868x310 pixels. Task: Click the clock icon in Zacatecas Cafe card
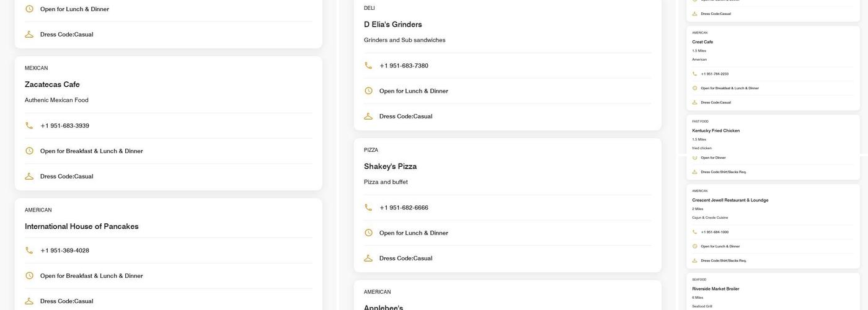pyautogui.click(x=29, y=151)
